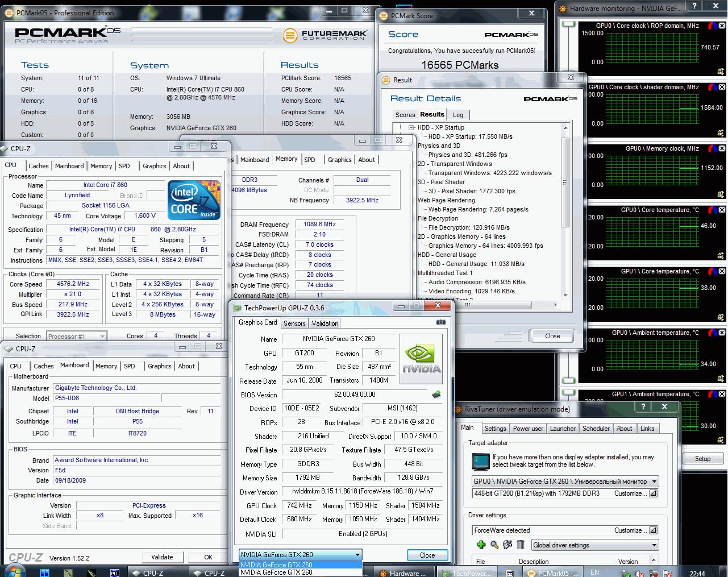The image size is (728, 577).
Task: Switch to Validation tab in GPU-Z
Action: click(325, 323)
